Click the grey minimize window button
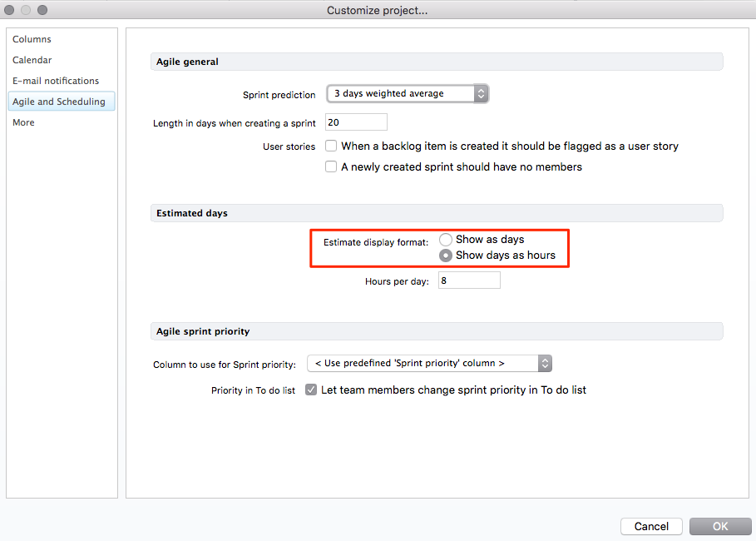The image size is (756, 541). [27, 10]
